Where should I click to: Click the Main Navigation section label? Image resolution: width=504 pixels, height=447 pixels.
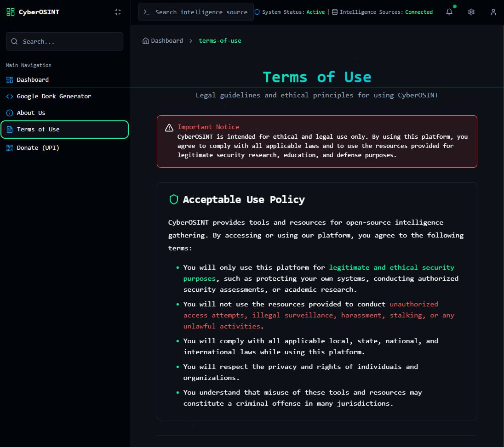(29, 65)
